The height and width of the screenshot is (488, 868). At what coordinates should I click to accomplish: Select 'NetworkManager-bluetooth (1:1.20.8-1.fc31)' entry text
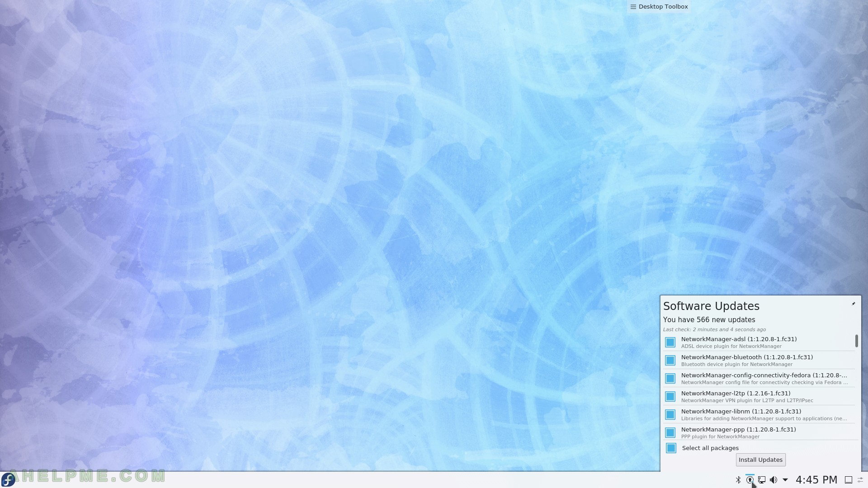[747, 357]
